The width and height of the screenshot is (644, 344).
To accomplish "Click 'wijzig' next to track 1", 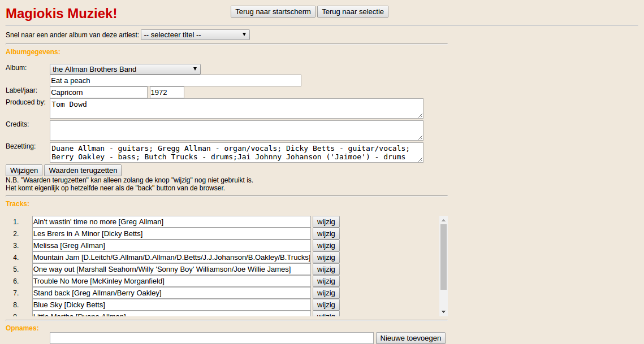I will [x=326, y=222].
